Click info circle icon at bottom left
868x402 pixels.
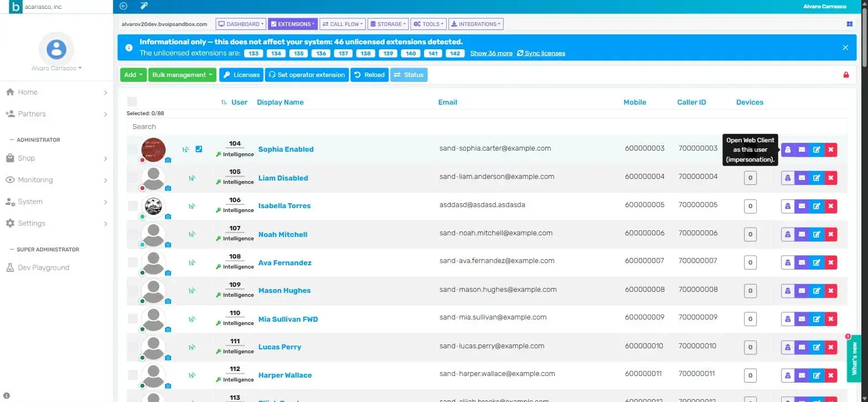(6, 395)
